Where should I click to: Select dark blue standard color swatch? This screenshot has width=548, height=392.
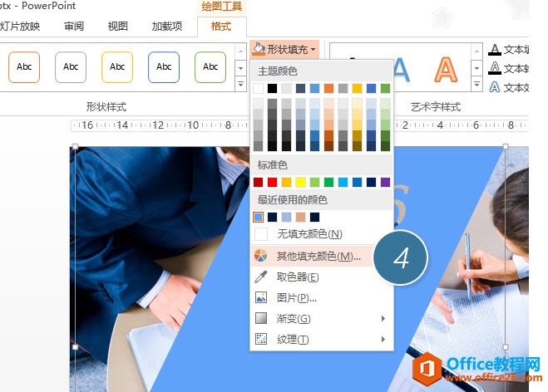pyautogui.click(x=371, y=182)
